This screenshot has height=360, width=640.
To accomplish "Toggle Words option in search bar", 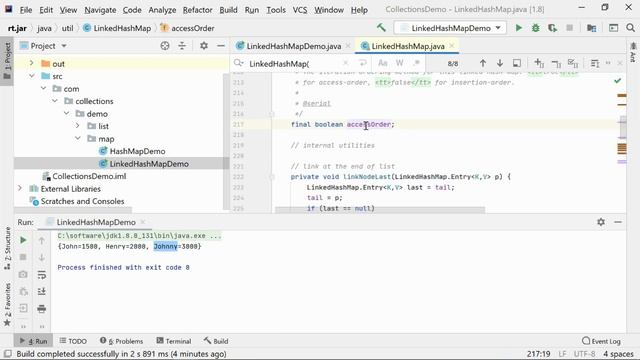I will click(400, 63).
